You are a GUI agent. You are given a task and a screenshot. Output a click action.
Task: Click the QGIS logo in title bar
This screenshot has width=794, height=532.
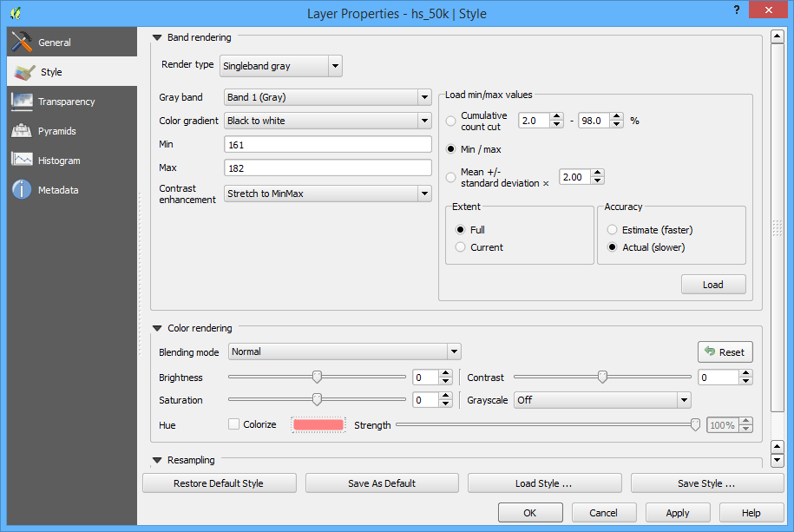tap(16, 13)
